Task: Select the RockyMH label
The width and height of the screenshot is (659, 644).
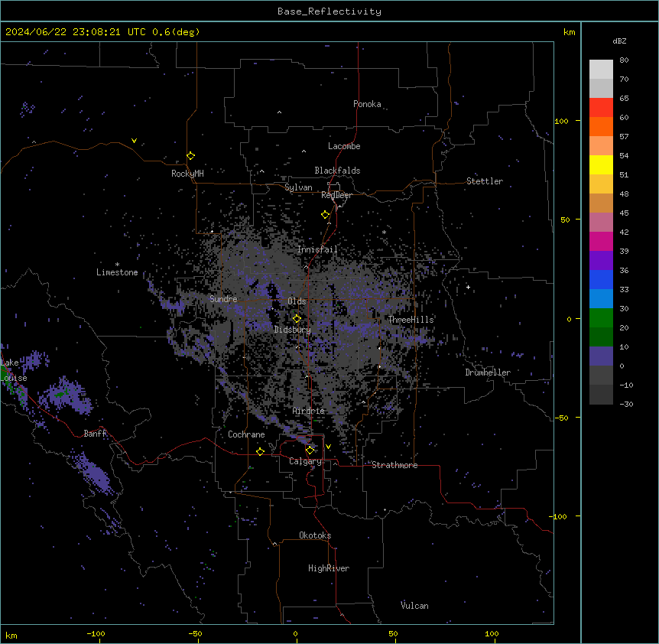Action: tap(187, 174)
